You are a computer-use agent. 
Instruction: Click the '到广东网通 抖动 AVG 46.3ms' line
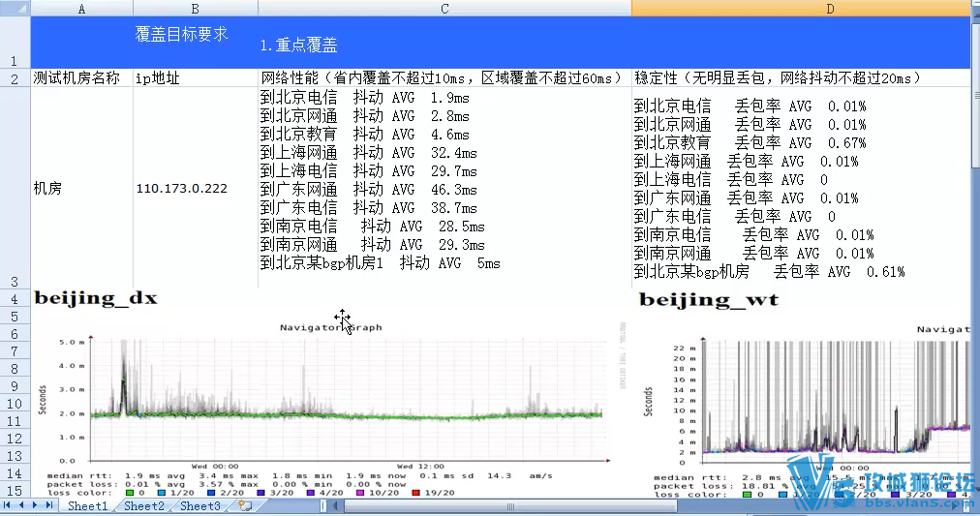coord(369,190)
